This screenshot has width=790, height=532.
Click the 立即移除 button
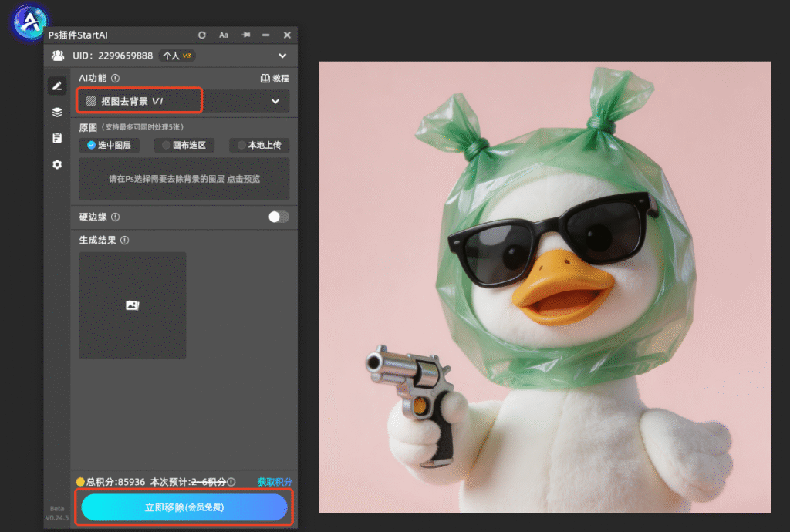(x=184, y=507)
